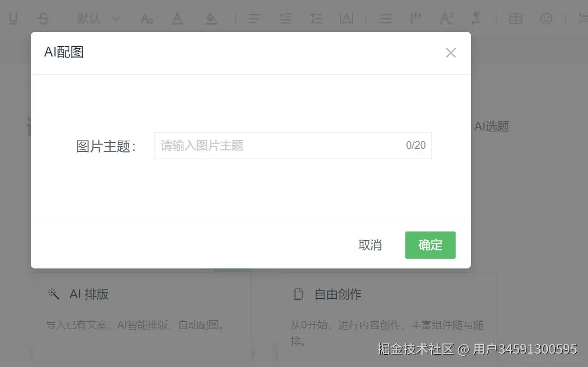
Task: Open the emoji picker icon
Action: coord(546,18)
